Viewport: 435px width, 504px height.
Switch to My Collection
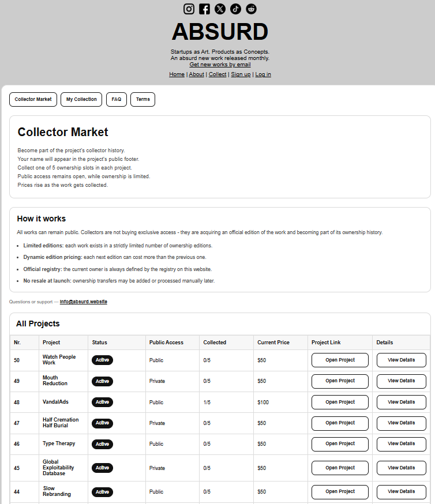click(x=81, y=99)
